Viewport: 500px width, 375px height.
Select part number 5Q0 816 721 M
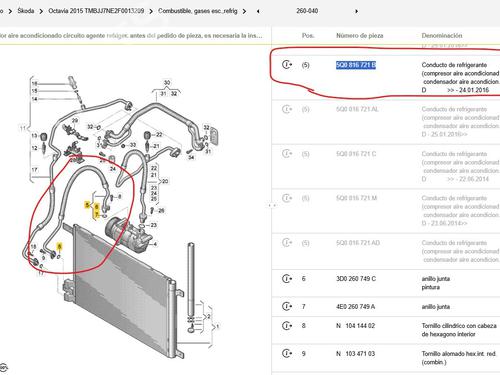(356, 198)
